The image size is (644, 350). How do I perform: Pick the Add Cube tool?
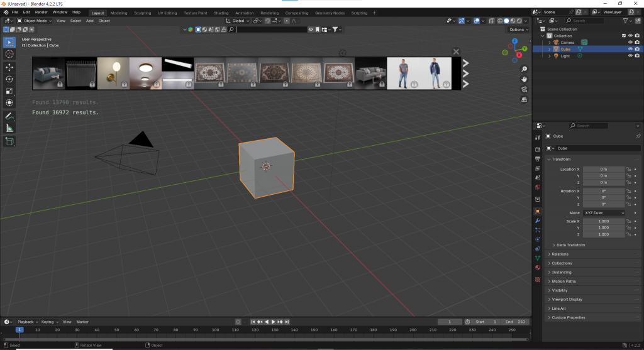[x=9, y=142]
